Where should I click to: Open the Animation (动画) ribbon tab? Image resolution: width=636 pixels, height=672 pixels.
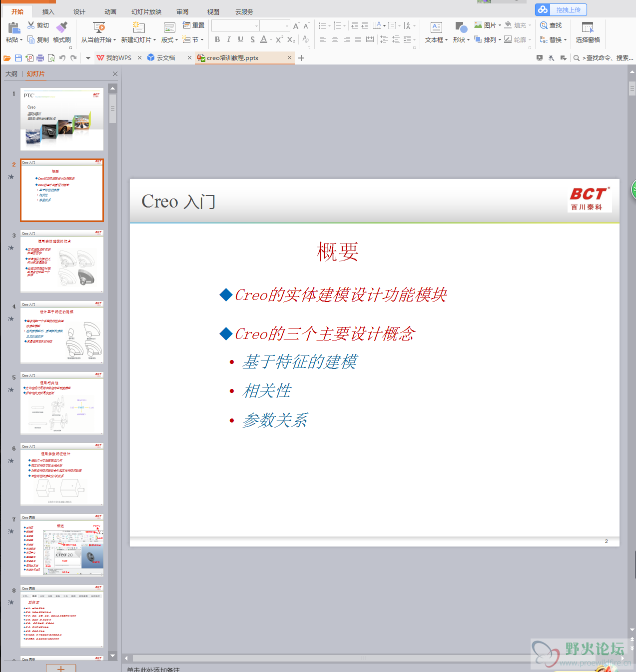pos(110,11)
